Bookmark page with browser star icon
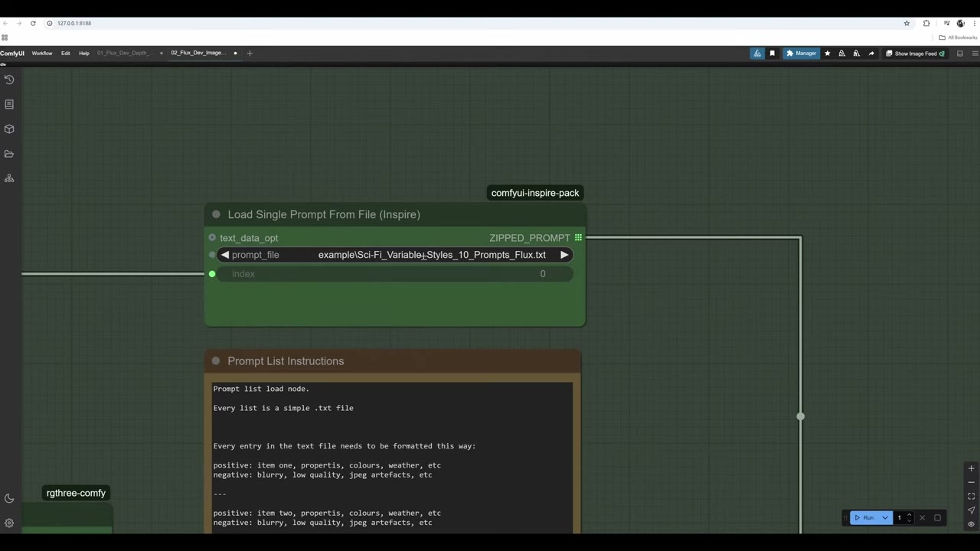The height and width of the screenshot is (551, 980). (x=906, y=24)
